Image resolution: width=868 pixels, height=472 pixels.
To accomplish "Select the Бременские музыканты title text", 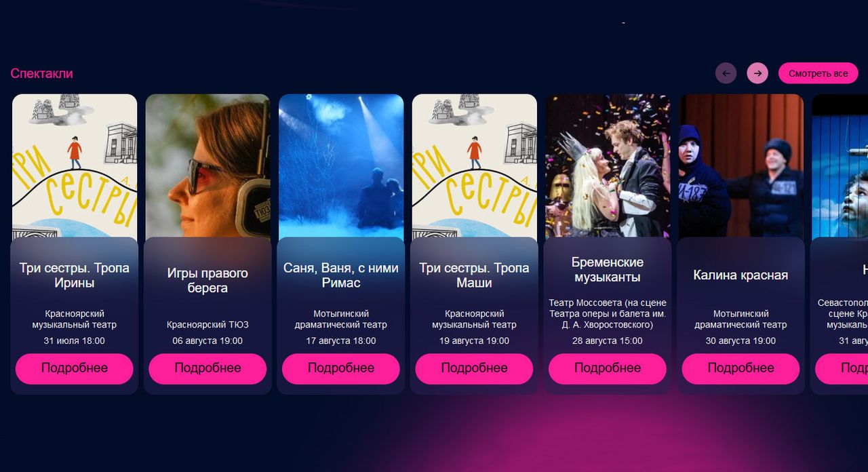I will (x=608, y=269).
